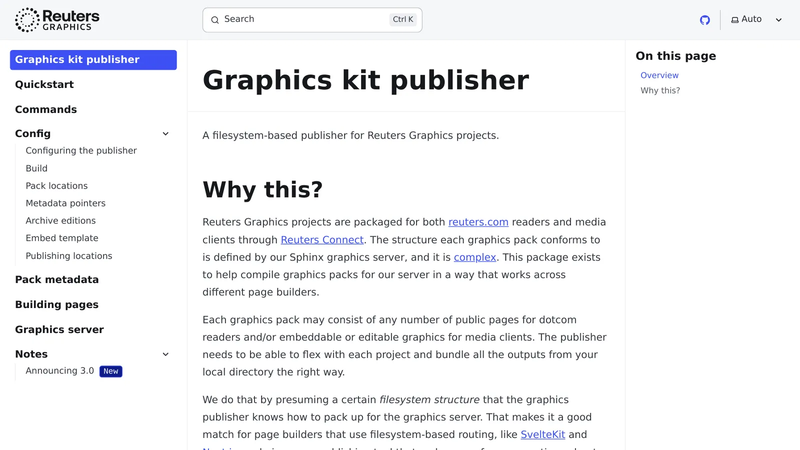Click the Reuters Graphics logo
Screen dimensions: 800x450
(x=57, y=20)
